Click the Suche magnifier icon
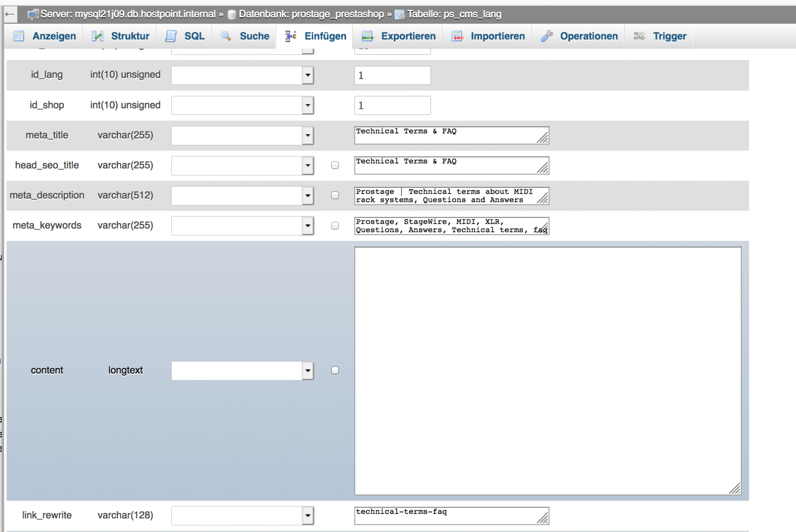This screenshot has height=532, width=796. [x=226, y=36]
